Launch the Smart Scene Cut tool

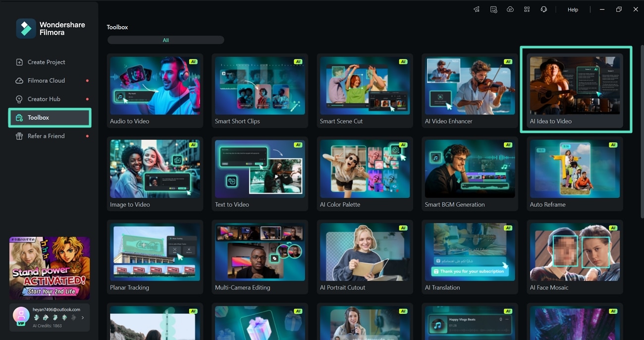[x=365, y=91]
